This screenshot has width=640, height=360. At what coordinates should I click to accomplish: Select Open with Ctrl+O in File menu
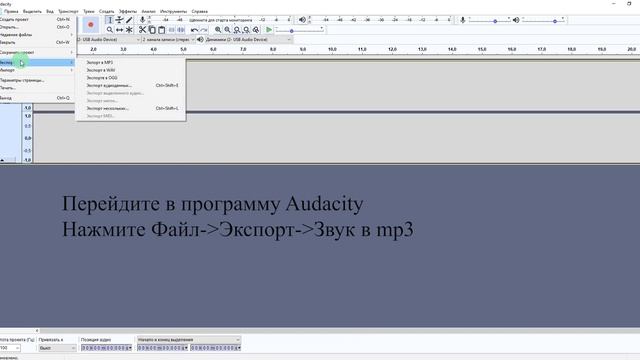37,27
